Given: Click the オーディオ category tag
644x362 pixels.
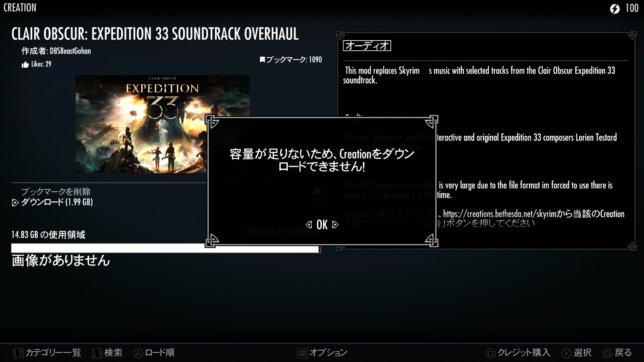Looking at the screenshot, I should [x=367, y=46].
